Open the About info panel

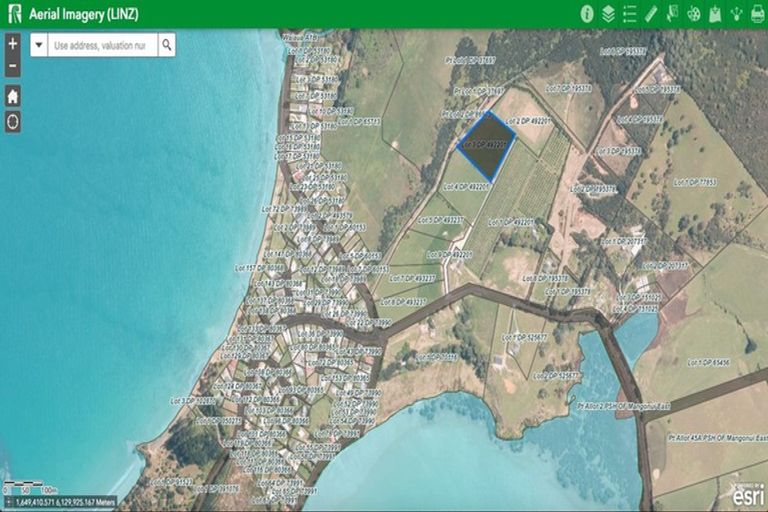pyautogui.click(x=588, y=14)
